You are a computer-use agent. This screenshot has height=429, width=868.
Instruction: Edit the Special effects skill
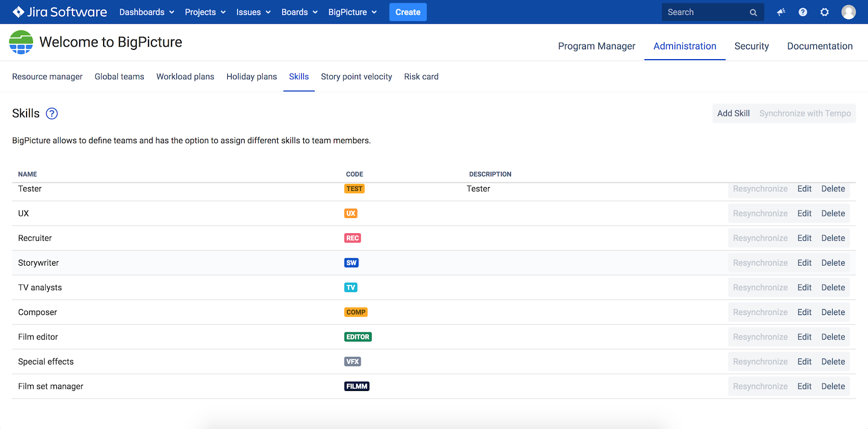click(805, 362)
